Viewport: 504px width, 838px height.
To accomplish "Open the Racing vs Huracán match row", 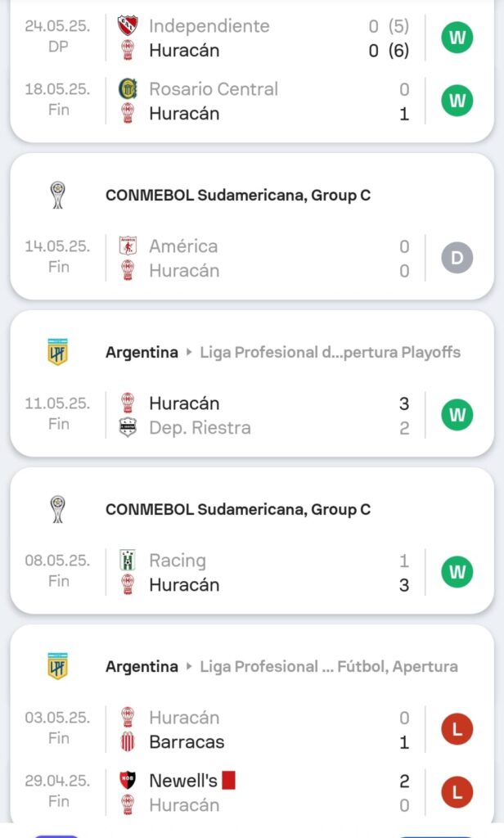I will (262, 573).
